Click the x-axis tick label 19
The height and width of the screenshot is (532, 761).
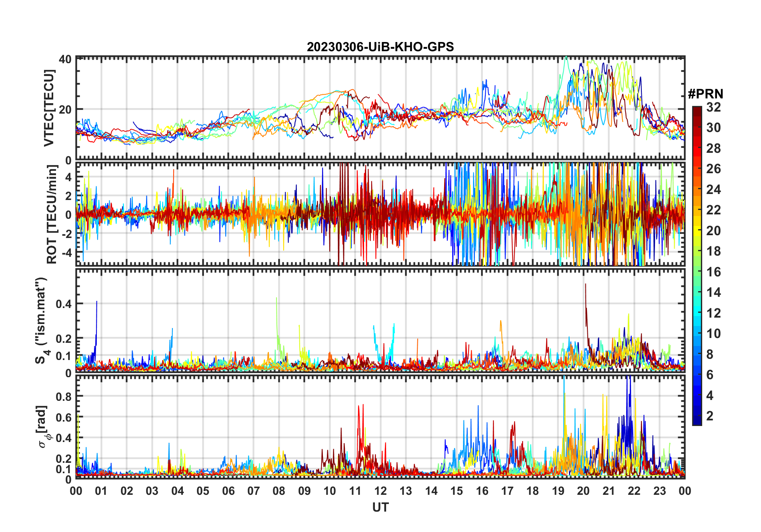coord(558,491)
